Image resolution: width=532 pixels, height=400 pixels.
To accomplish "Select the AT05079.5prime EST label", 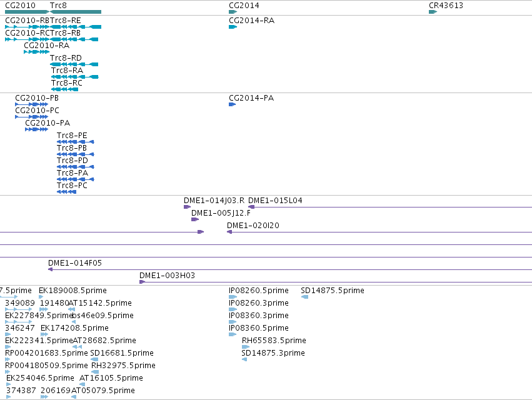I will [x=103, y=391].
